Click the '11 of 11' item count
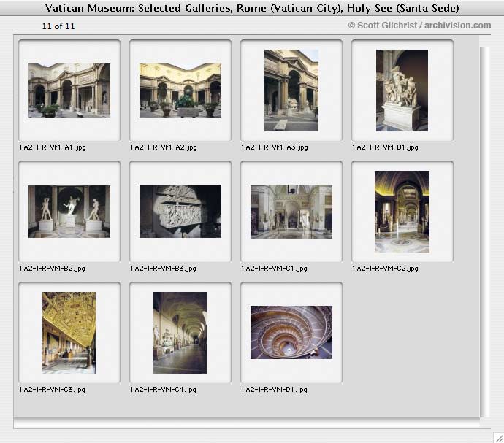Image resolution: width=504 pixels, height=443 pixels. 58,26
